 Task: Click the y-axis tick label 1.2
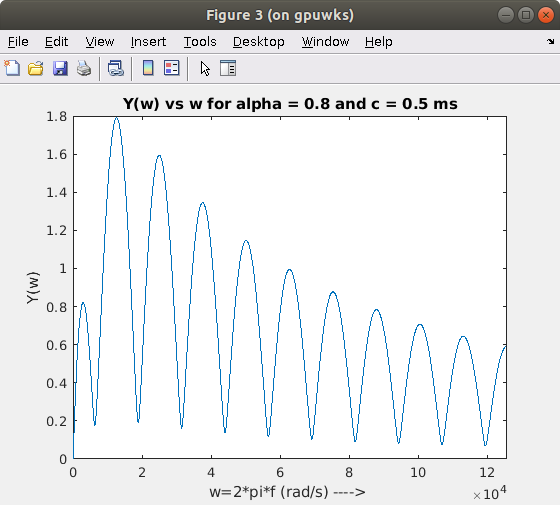tap(56, 230)
